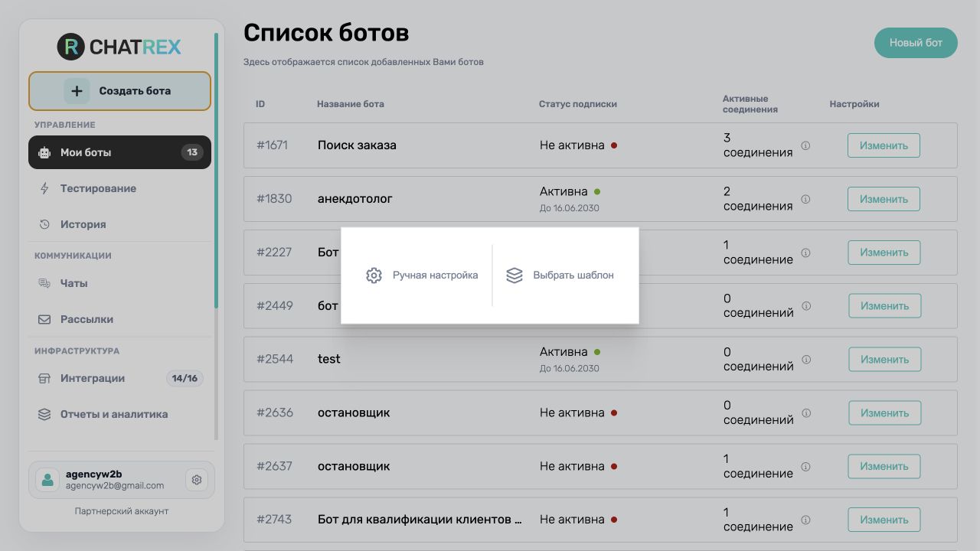Click the robot icon next to Мои боты
The image size is (980, 551).
pos(44,152)
